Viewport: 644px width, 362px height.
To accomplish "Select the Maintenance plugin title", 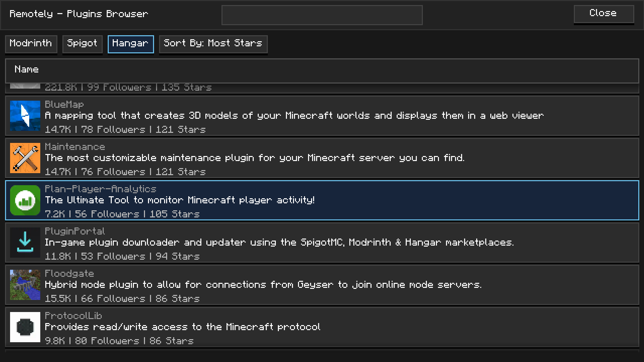I will coord(75,147).
